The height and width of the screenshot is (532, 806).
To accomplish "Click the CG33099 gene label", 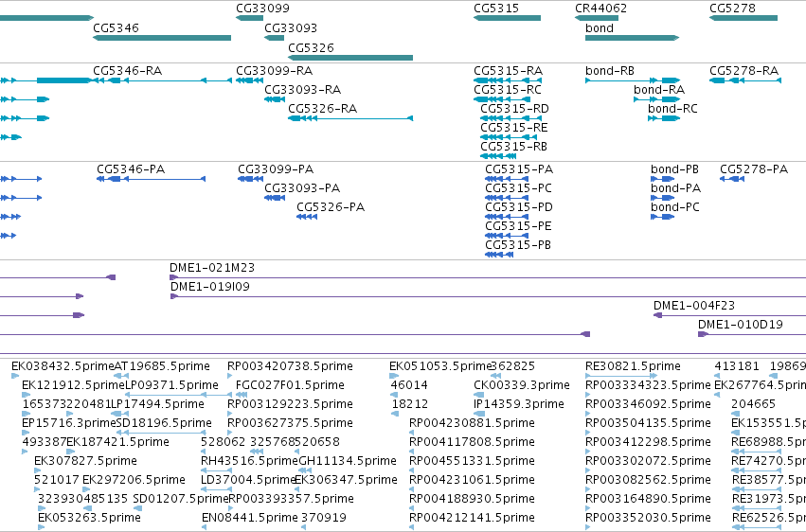I will coord(262,9).
